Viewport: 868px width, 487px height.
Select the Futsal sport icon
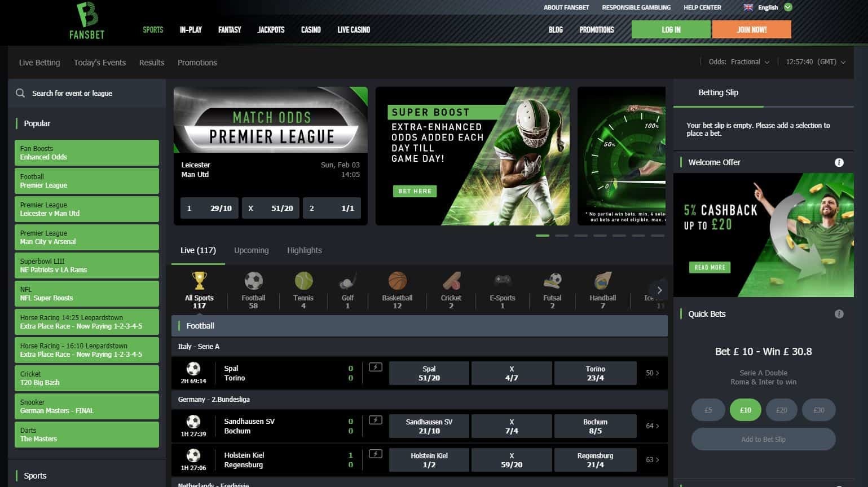point(552,280)
